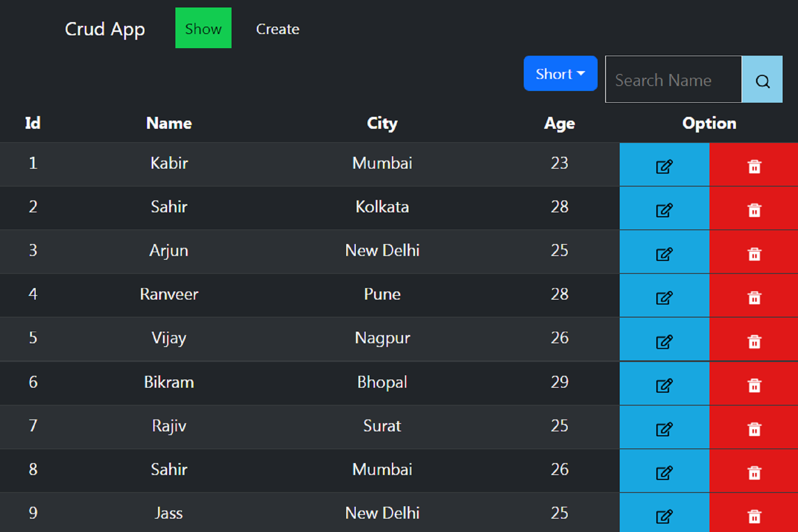Open the Create page

point(278,29)
